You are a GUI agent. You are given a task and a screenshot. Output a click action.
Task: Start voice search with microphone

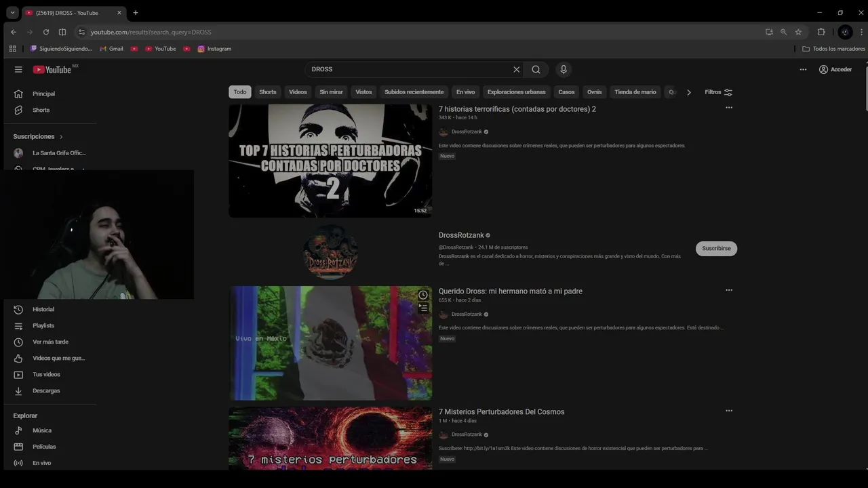click(563, 69)
